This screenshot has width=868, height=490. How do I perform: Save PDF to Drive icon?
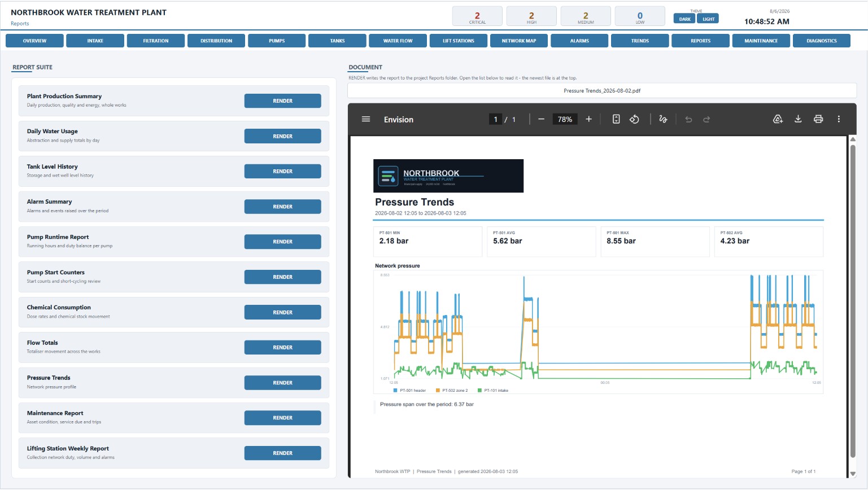[x=778, y=119]
